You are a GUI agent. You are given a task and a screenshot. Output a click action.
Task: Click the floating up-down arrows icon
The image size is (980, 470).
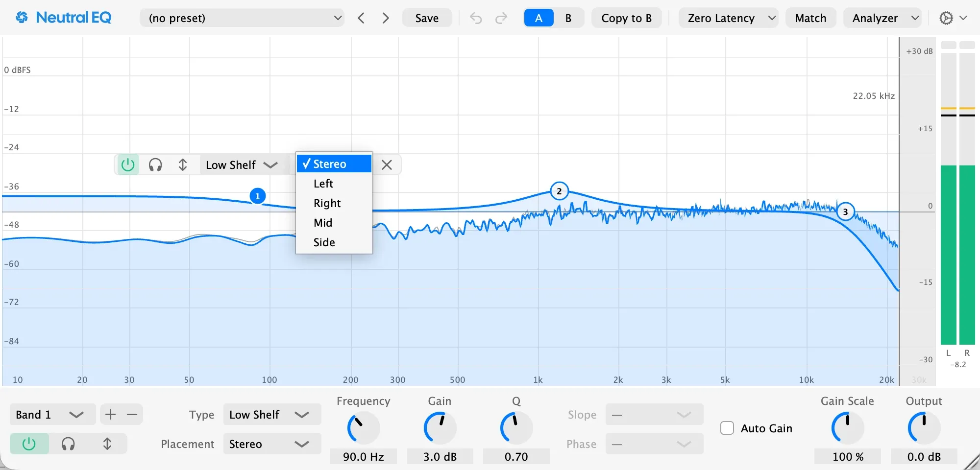coord(183,165)
